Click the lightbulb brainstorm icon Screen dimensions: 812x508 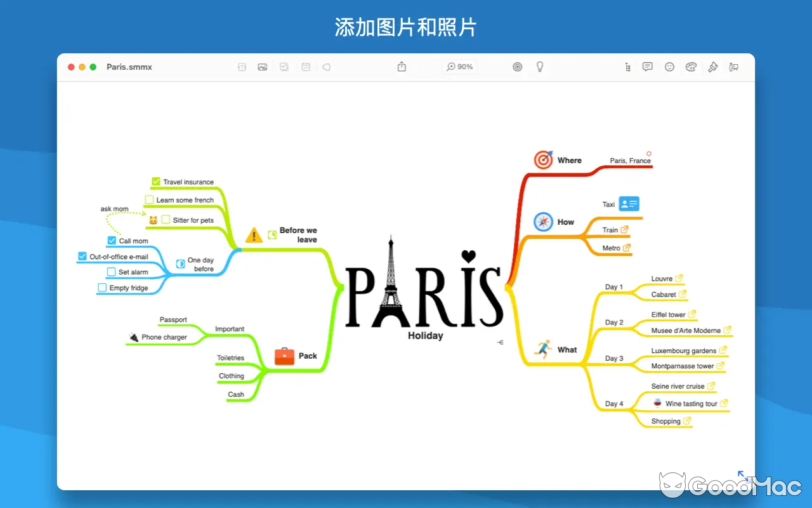(x=540, y=67)
